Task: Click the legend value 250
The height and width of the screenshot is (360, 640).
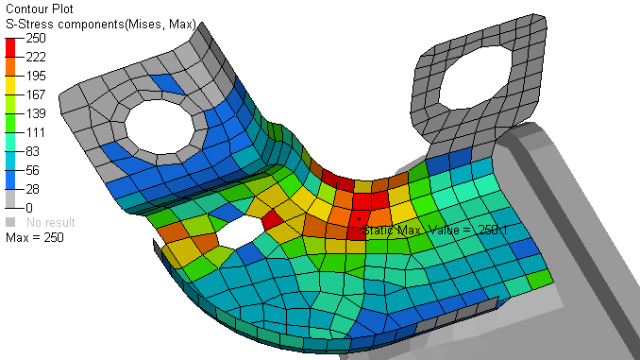Action: point(36,38)
